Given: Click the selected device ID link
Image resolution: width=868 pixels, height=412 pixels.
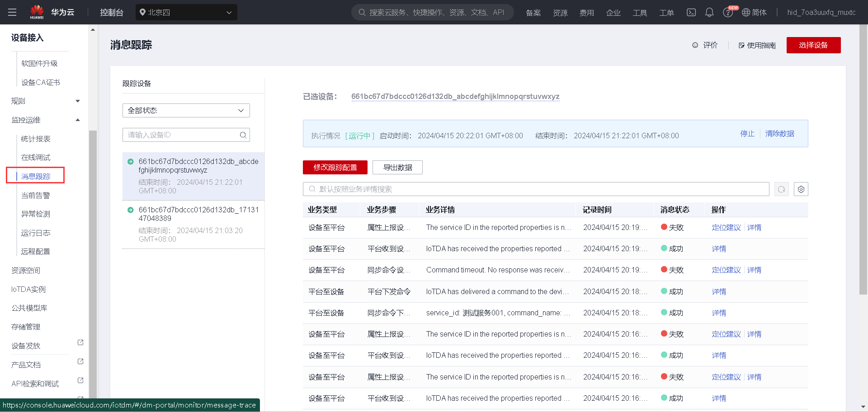Looking at the screenshot, I should click(x=455, y=97).
